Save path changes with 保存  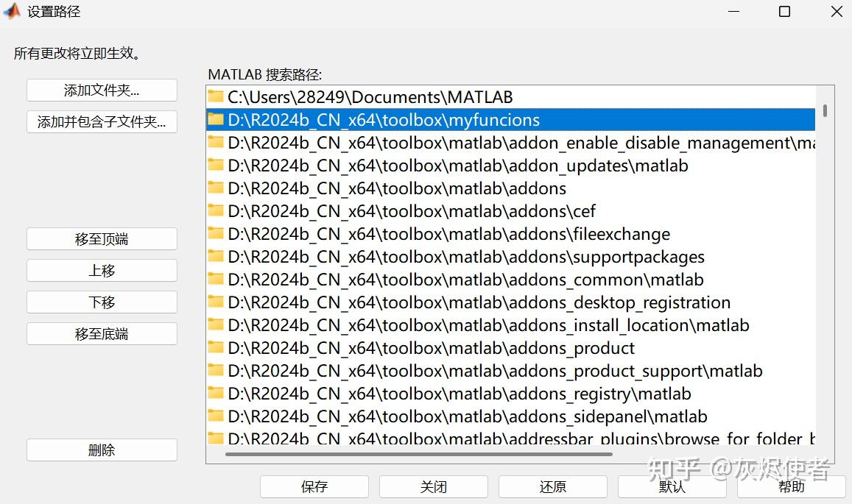coord(314,486)
